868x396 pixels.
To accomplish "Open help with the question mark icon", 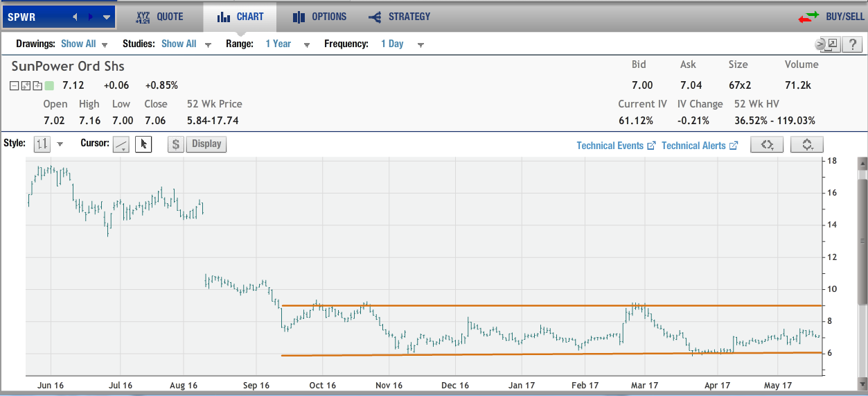I will [x=851, y=44].
